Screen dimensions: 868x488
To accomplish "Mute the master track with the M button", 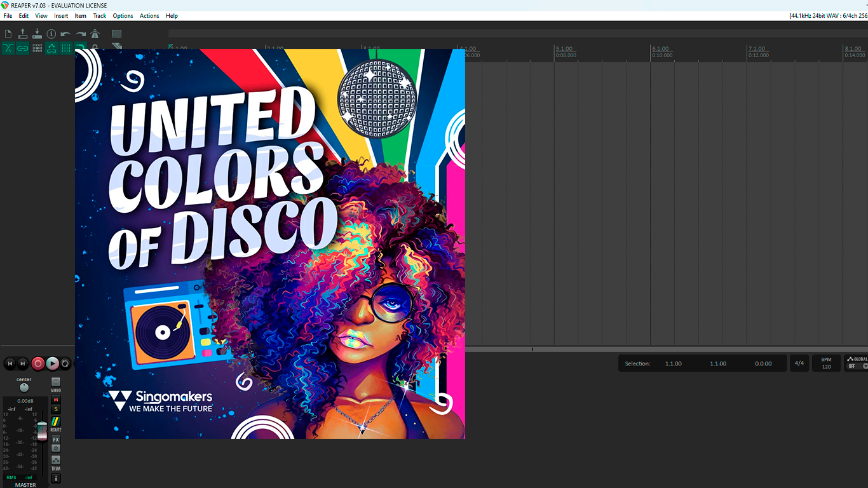I will coord(56,400).
